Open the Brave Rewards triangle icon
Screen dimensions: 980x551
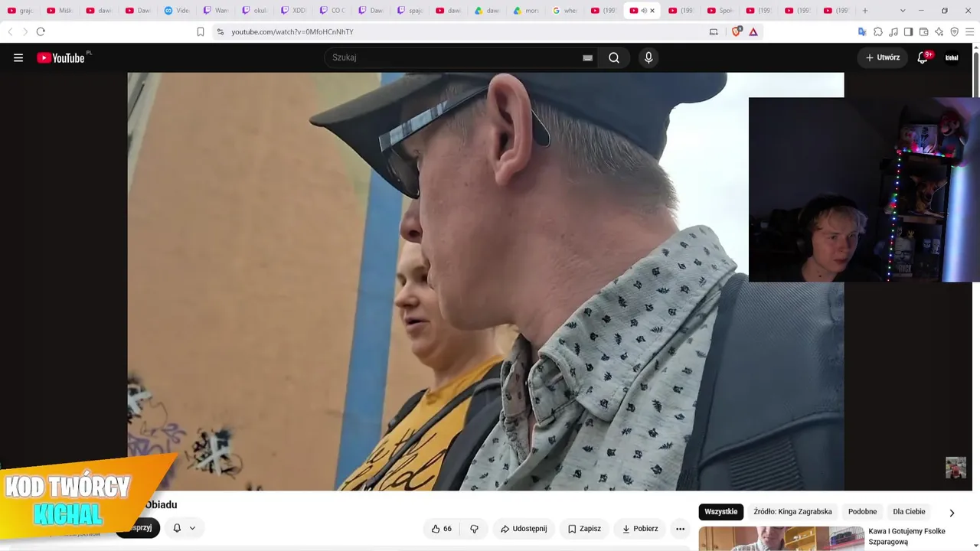[753, 31]
